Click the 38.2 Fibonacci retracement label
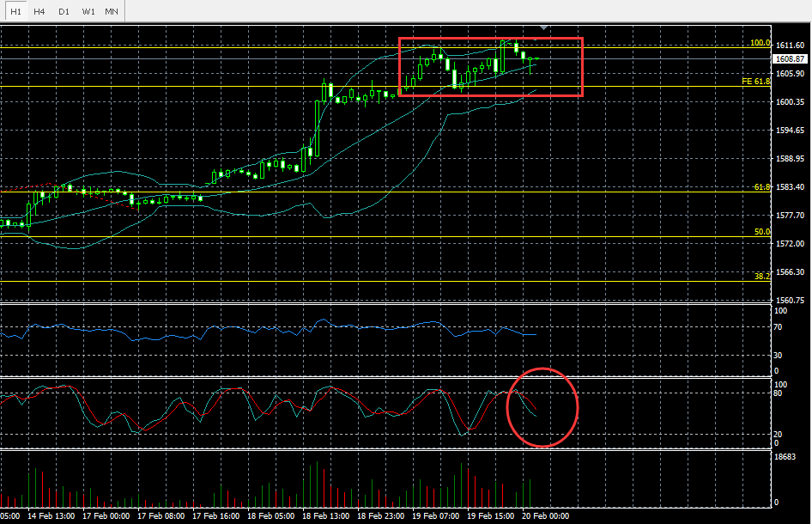The height and width of the screenshot is (524, 812). [762, 277]
